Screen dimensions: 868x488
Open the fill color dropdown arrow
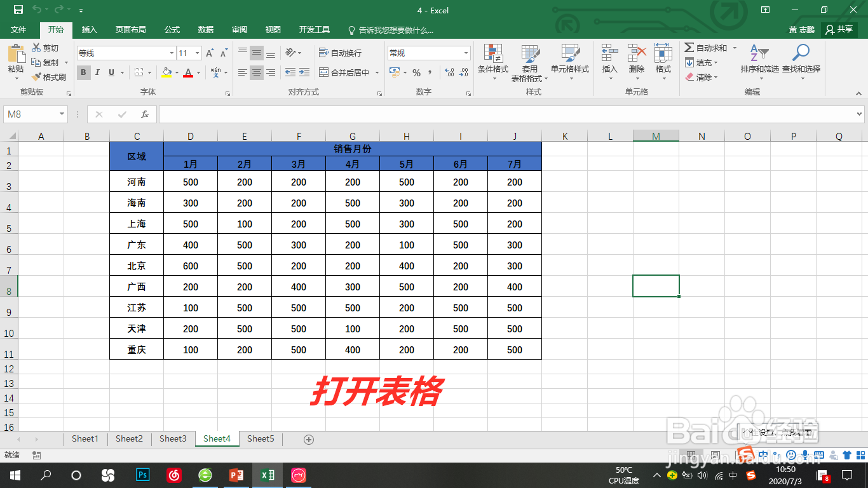point(175,72)
